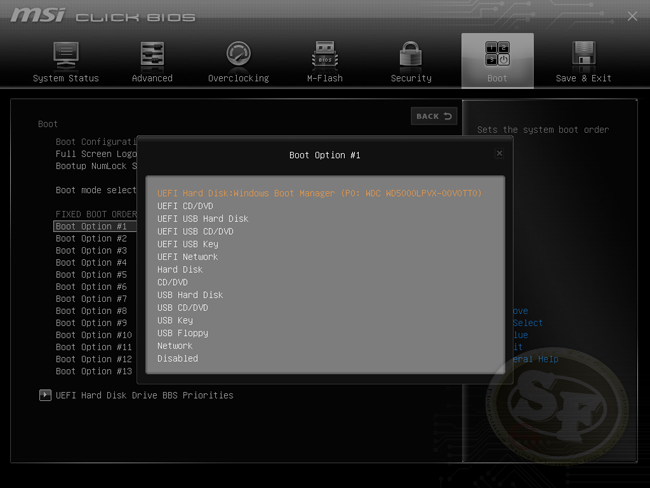Image resolution: width=650 pixels, height=488 pixels.
Task: Select Boot Option #5 row
Action: pos(91,274)
